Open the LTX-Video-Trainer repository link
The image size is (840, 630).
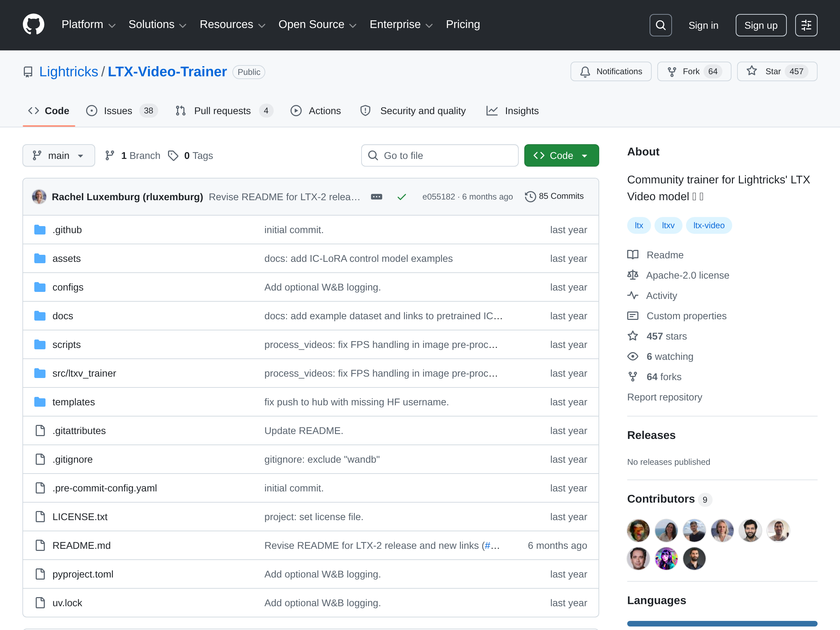click(x=167, y=72)
